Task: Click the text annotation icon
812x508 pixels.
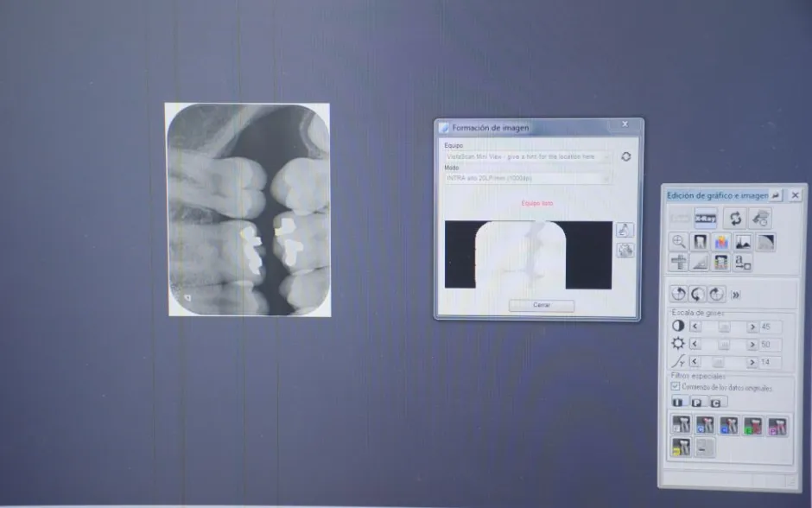Action: tap(743, 263)
